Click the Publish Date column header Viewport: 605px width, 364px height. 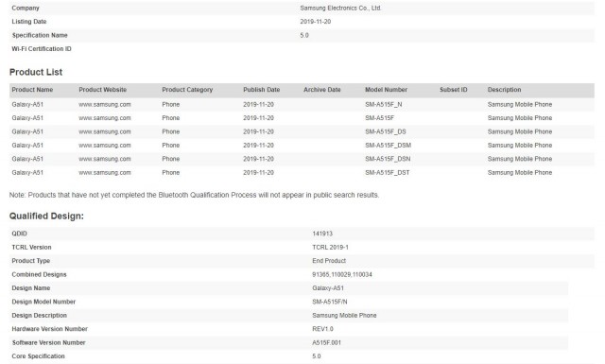click(x=261, y=90)
